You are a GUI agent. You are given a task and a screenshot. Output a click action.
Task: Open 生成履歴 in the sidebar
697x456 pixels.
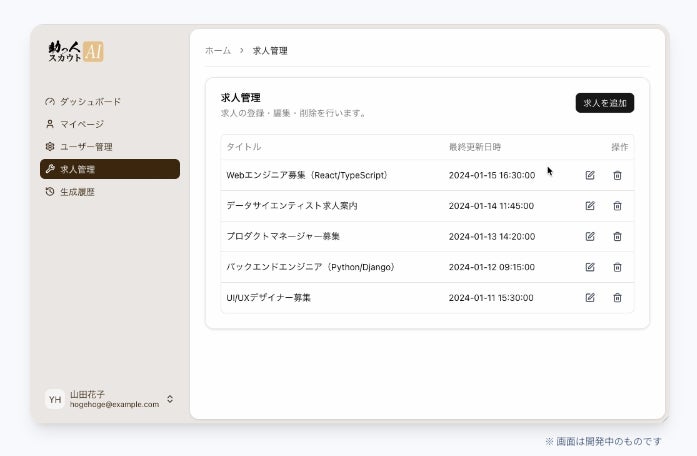tap(110, 192)
